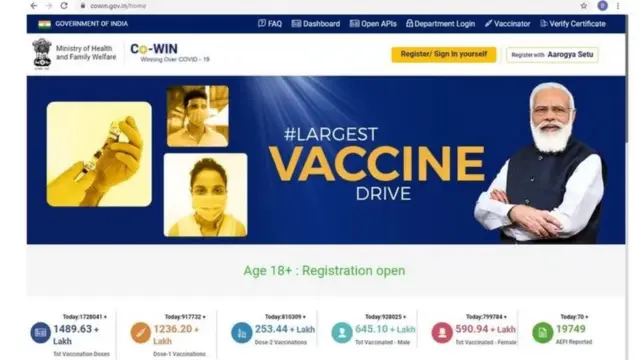This screenshot has height=360, width=640.
Task: Click the Total Vaccinated Male teal icon
Action: 342,333
